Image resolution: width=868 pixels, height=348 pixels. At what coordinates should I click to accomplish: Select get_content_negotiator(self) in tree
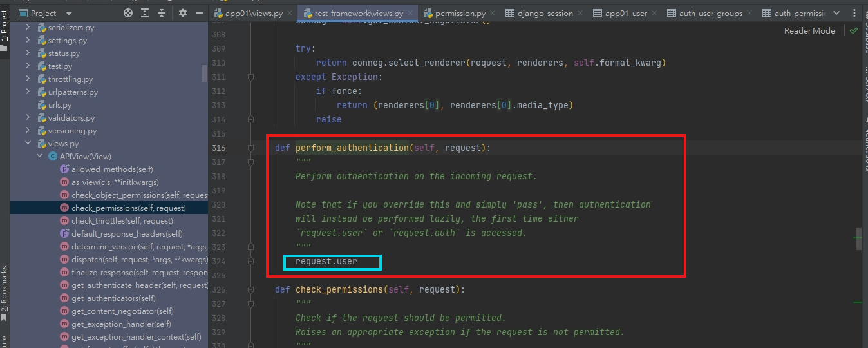tap(117, 311)
